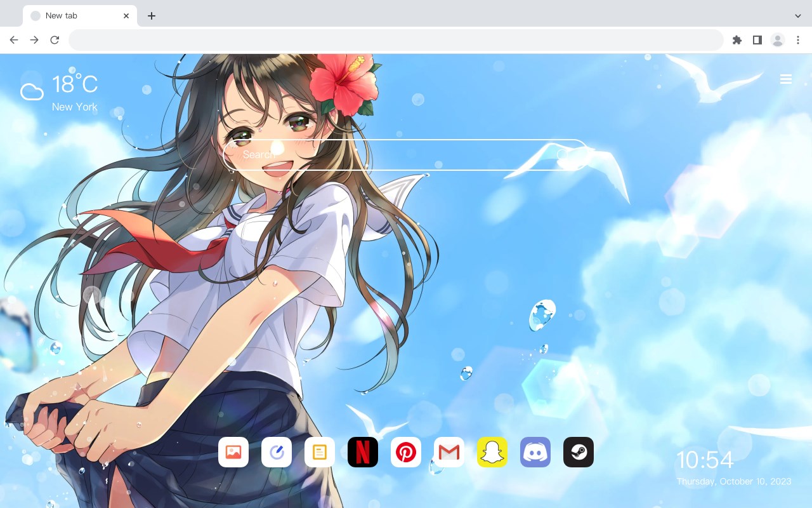Screen dimensions: 812x508
Task: Go forward to next page
Action: point(34,40)
